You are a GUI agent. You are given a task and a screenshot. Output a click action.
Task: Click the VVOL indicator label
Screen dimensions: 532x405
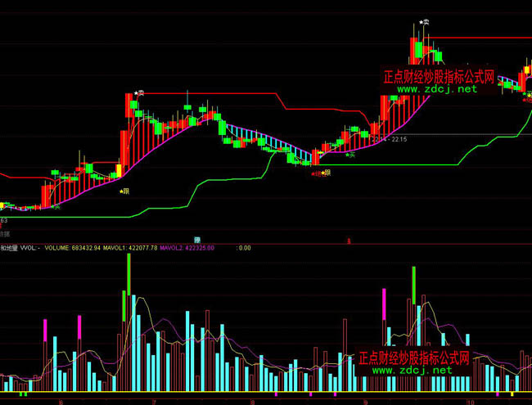(x=29, y=247)
